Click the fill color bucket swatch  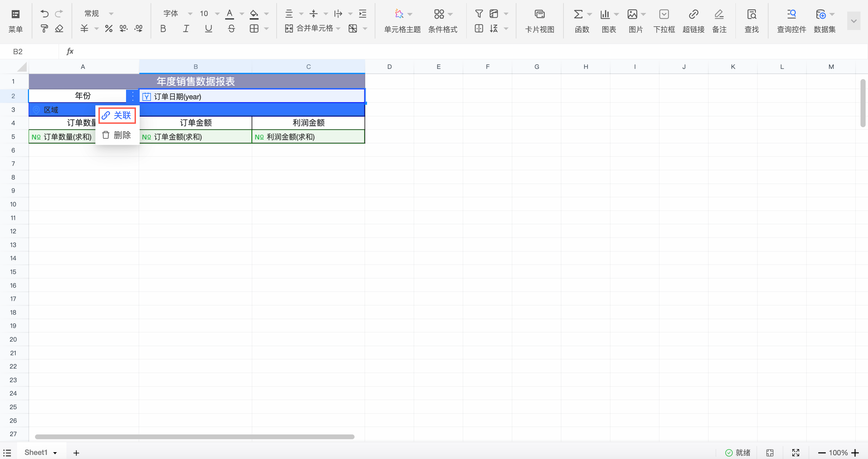pos(254,14)
